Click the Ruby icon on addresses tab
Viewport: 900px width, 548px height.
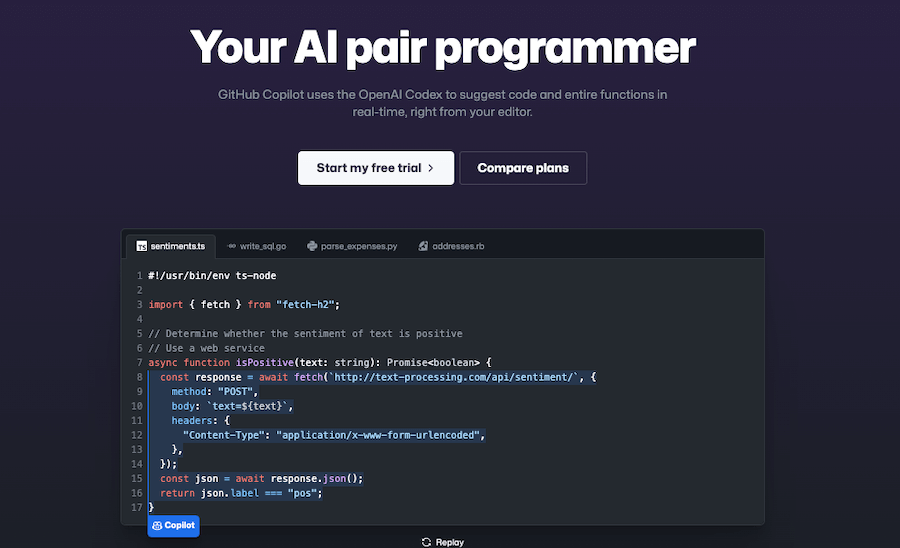(423, 246)
